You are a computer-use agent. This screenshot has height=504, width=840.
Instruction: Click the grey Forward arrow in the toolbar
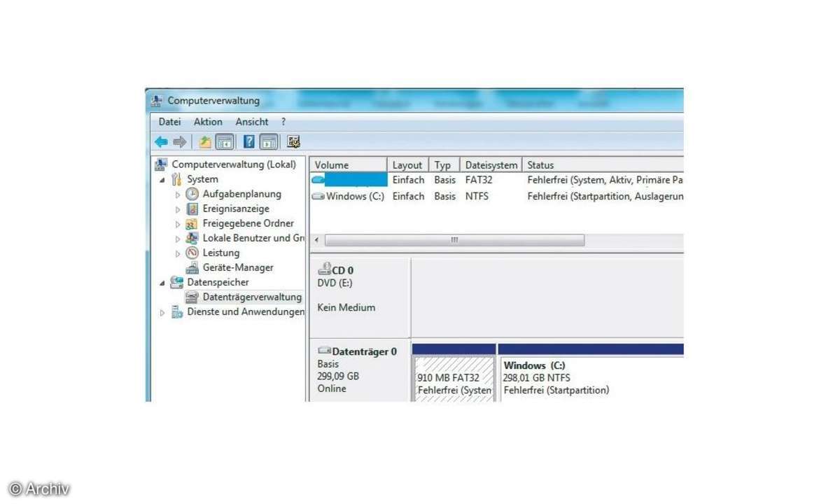(180, 142)
